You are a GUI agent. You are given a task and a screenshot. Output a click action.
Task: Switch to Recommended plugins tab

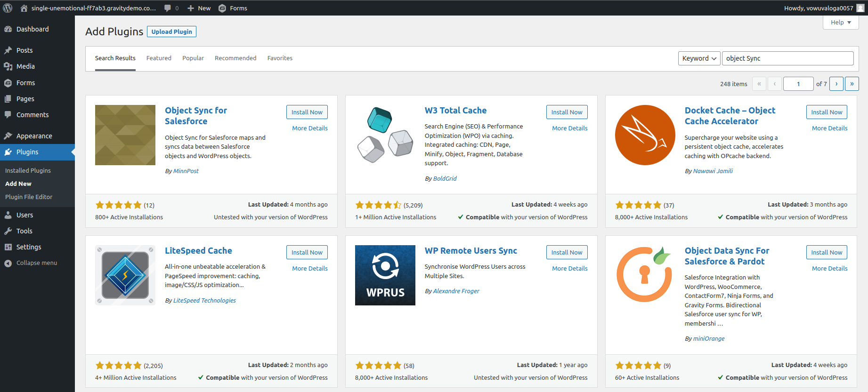[235, 58]
